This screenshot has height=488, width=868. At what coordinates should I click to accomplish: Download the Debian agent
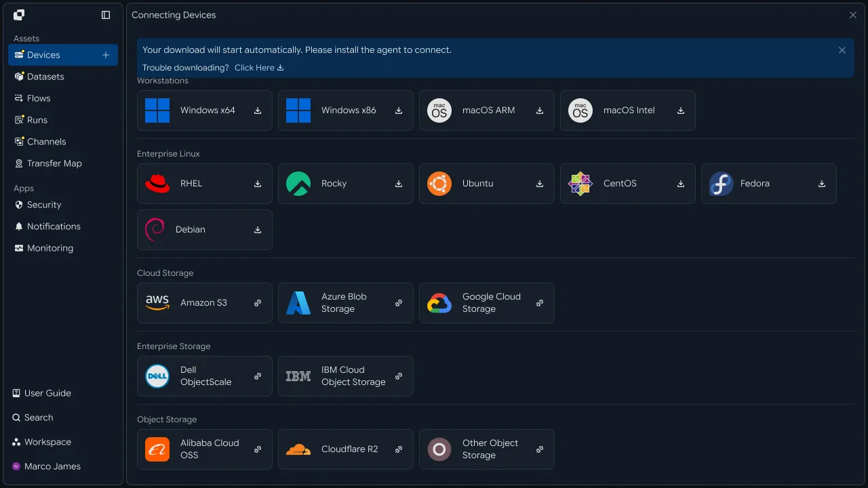pos(258,230)
